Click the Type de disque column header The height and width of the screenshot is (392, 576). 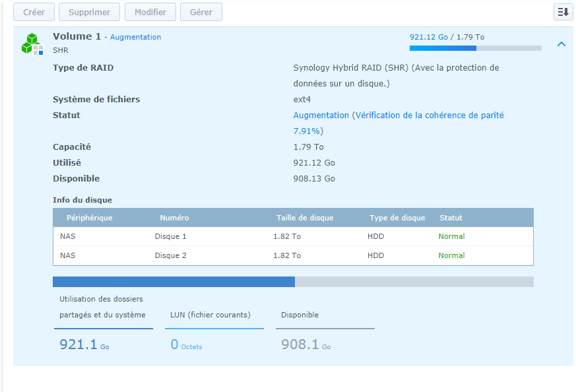(x=397, y=218)
